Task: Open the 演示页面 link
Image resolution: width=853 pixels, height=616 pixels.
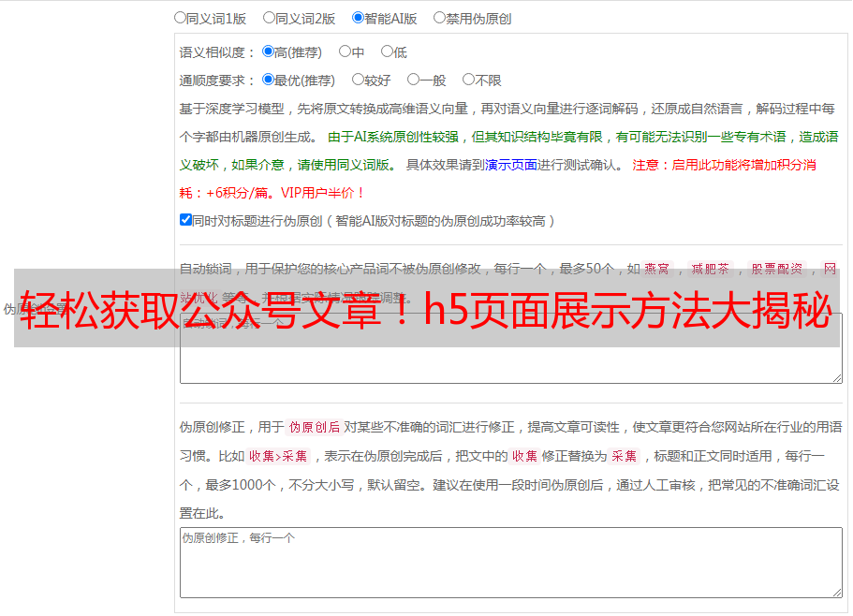Action: pos(511,165)
